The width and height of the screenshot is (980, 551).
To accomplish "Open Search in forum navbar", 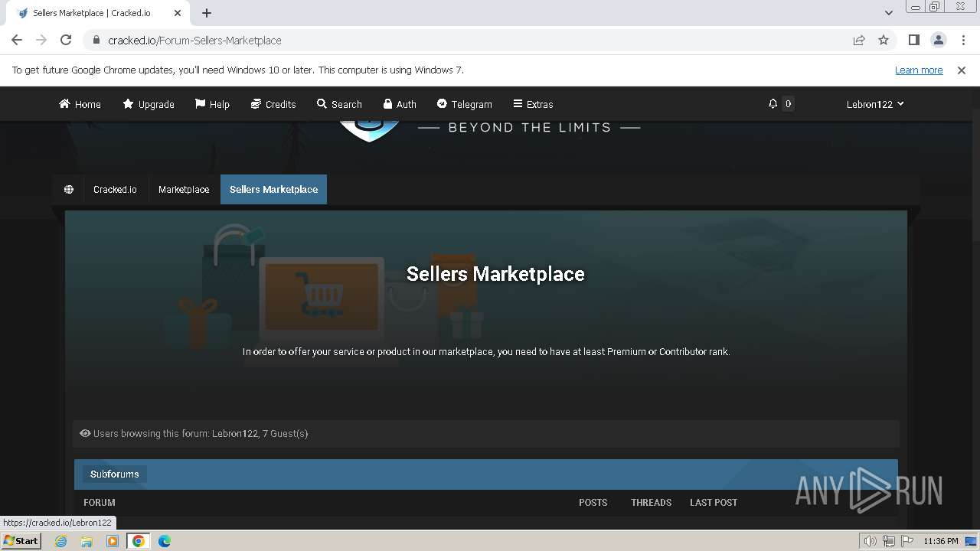I will click(x=339, y=104).
